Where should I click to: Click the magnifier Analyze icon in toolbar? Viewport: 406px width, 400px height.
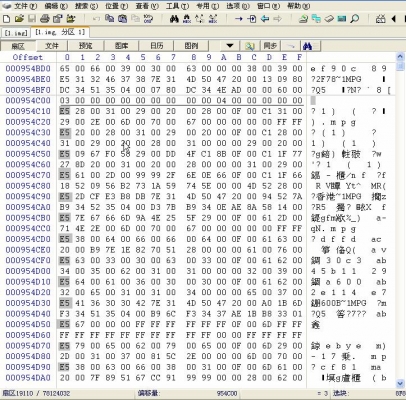[355, 19]
